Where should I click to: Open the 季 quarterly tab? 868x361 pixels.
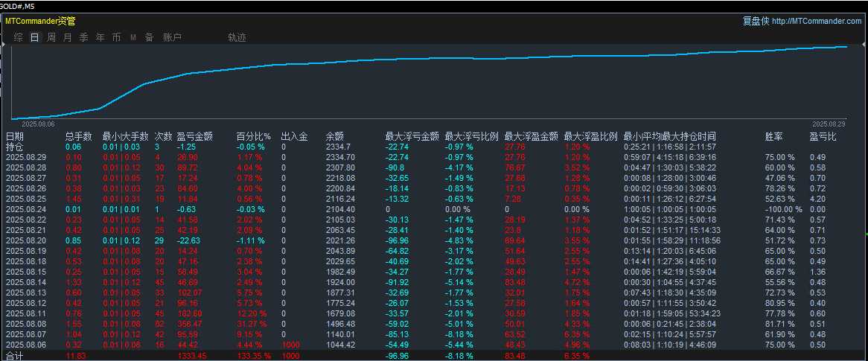tap(83, 38)
